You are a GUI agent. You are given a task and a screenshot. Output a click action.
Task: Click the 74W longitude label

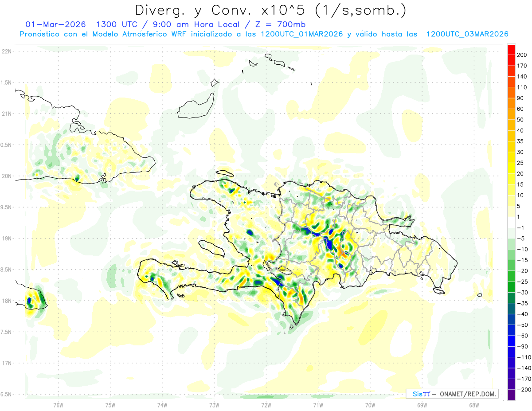pos(162,405)
